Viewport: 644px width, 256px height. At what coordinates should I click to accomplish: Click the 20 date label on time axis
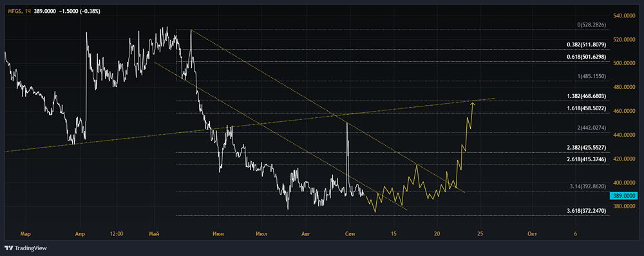[x=437, y=234]
